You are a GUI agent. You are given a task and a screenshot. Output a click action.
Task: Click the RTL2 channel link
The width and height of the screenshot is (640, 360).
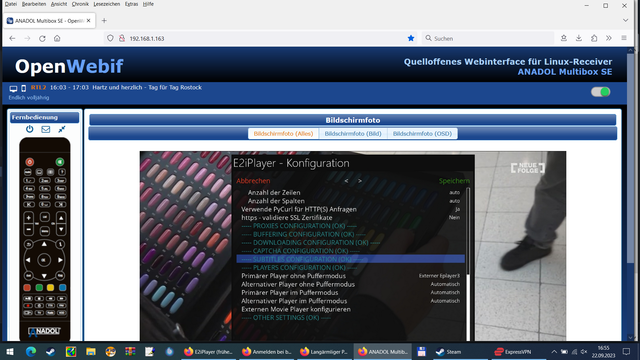38,87
